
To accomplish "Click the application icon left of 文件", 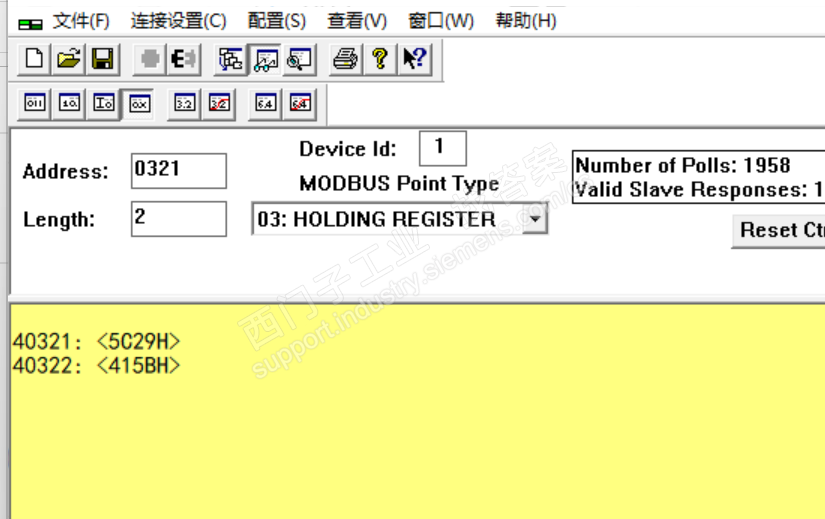I will point(30,24).
